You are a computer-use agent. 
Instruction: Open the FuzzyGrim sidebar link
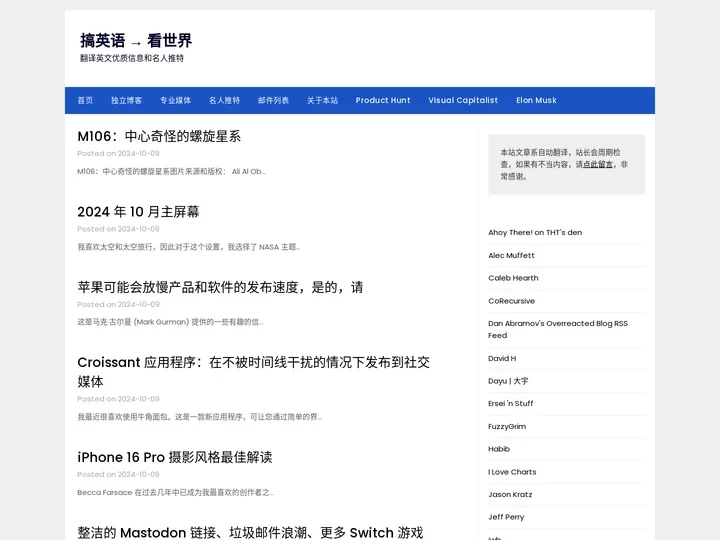(507, 426)
